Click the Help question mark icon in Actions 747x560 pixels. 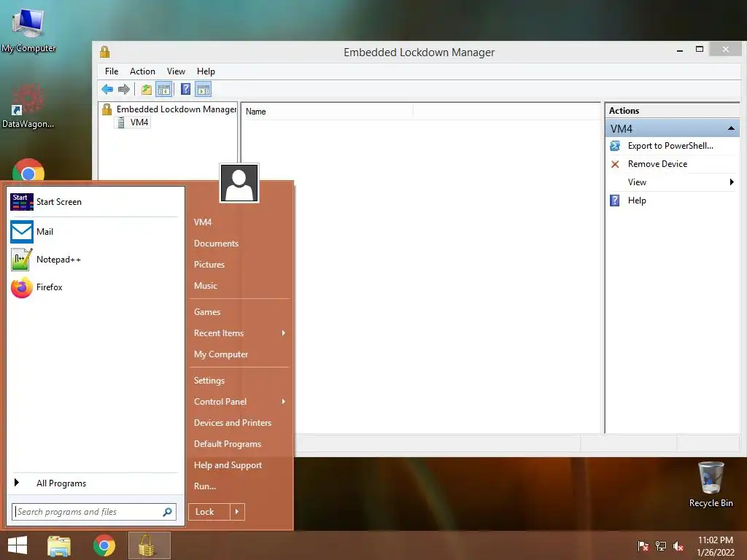[615, 201]
